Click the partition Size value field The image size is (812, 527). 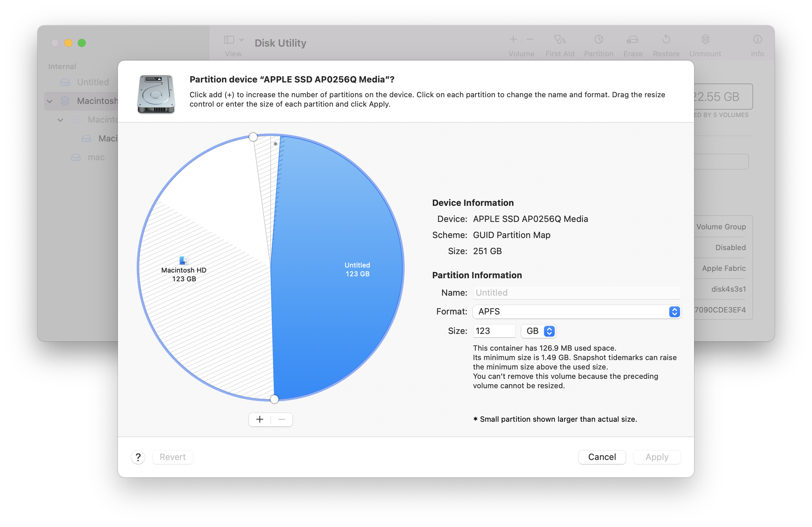pyautogui.click(x=494, y=331)
